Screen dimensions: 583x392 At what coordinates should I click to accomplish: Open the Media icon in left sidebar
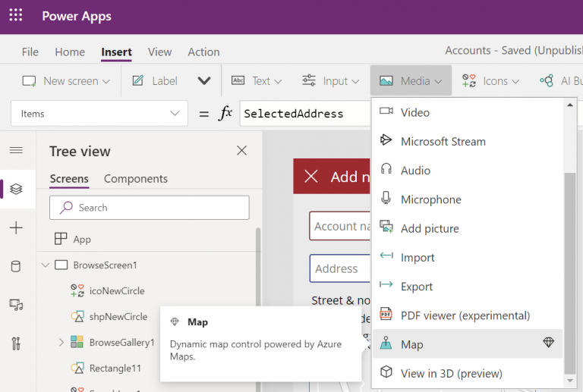pyautogui.click(x=16, y=305)
